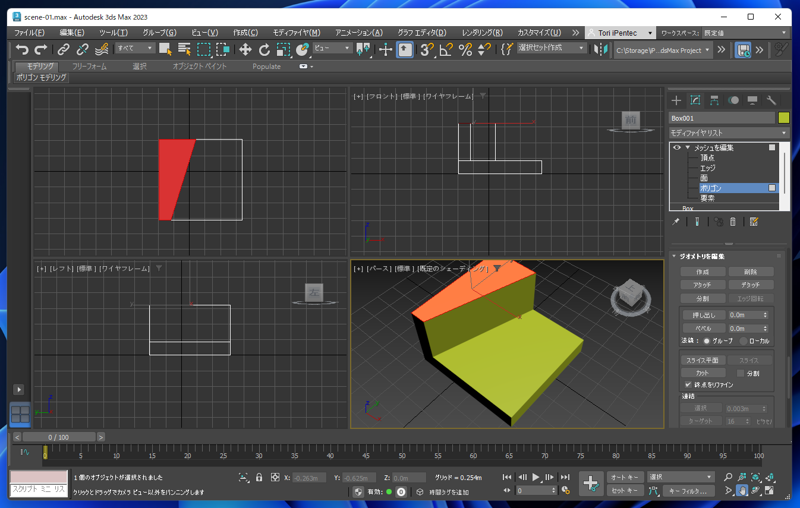Open the Select by Name tool
800x508 pixels.
pos(184,49)
